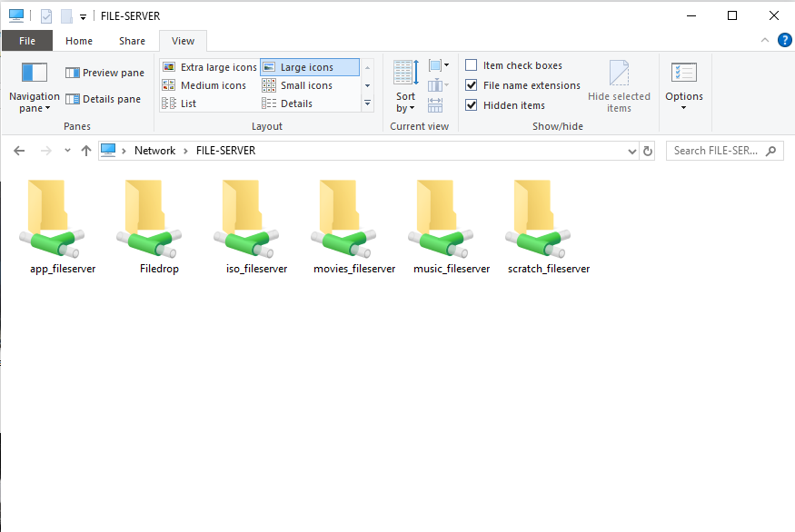Viewport: 795px width, 532px height.
Task: Click the Add columns icon
Action: pyautogui.click(x=439, y=85)
